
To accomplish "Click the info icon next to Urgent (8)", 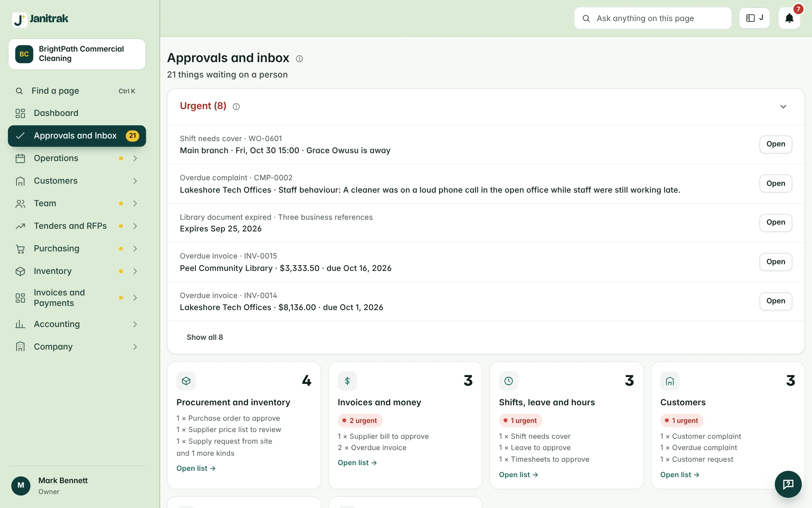I will [x=236, y=107].
